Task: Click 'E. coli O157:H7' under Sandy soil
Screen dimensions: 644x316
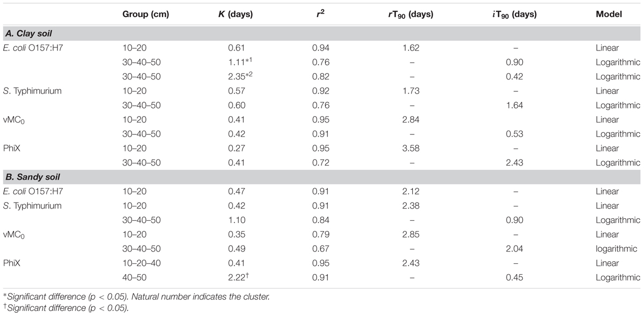Action: click(x=30, y=191)
